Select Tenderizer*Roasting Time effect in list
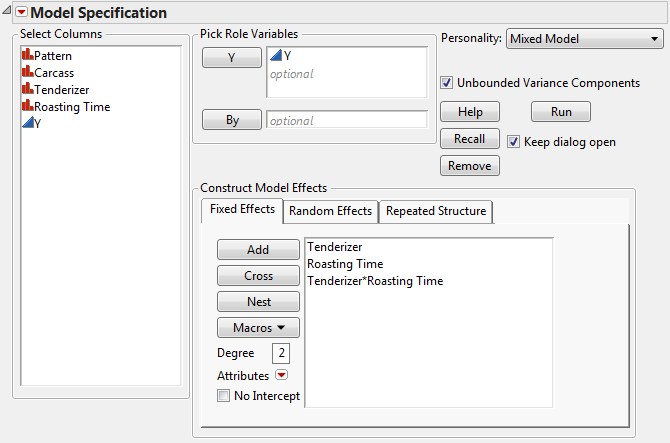The width and height of the screenshot is (670, 443). [x=375, y=281]
